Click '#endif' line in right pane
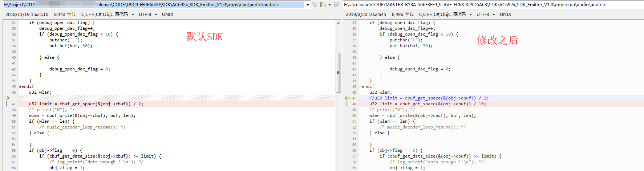 click(367, 86)
